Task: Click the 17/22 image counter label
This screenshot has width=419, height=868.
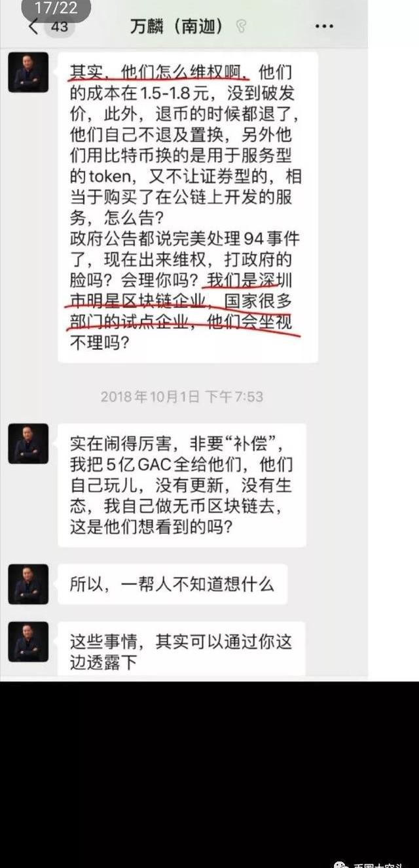Action: 56,8
